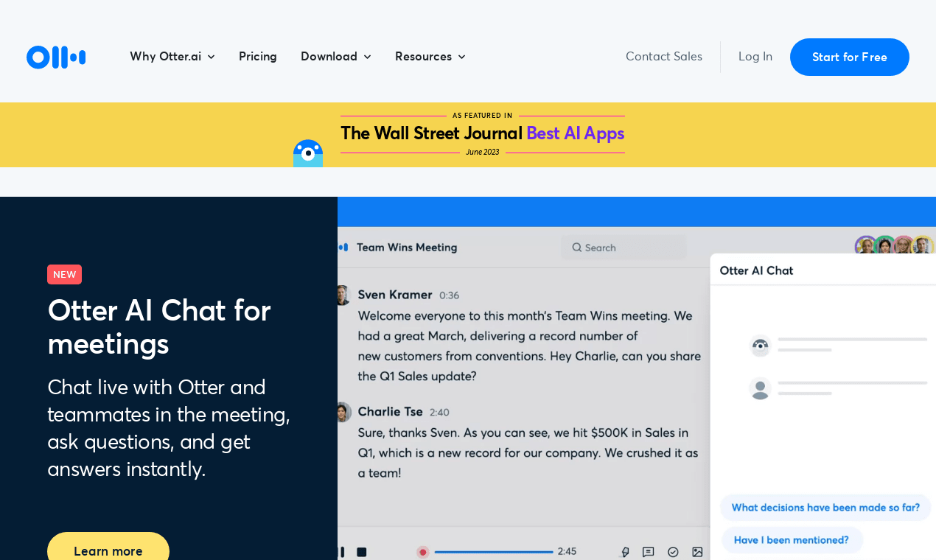
Task: Select "Have I been mentioned?" suggestion
Action: pos(792,540)
